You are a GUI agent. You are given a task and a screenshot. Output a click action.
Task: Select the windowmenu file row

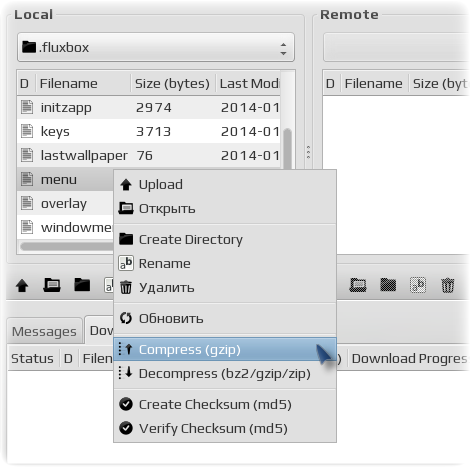[65, 227]
